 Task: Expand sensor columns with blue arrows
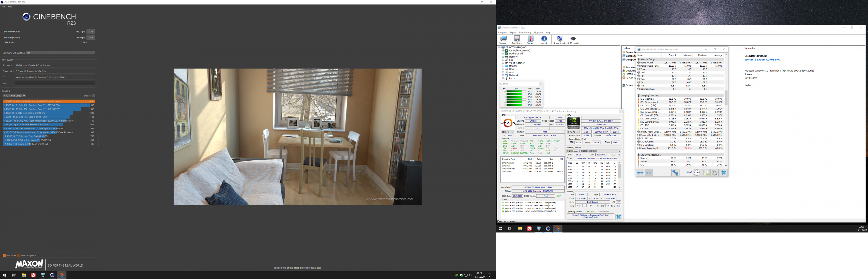[640, 173]
